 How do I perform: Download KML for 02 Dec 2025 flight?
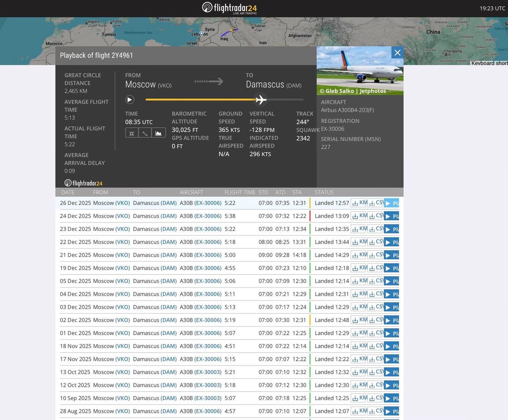coord(359,320)
